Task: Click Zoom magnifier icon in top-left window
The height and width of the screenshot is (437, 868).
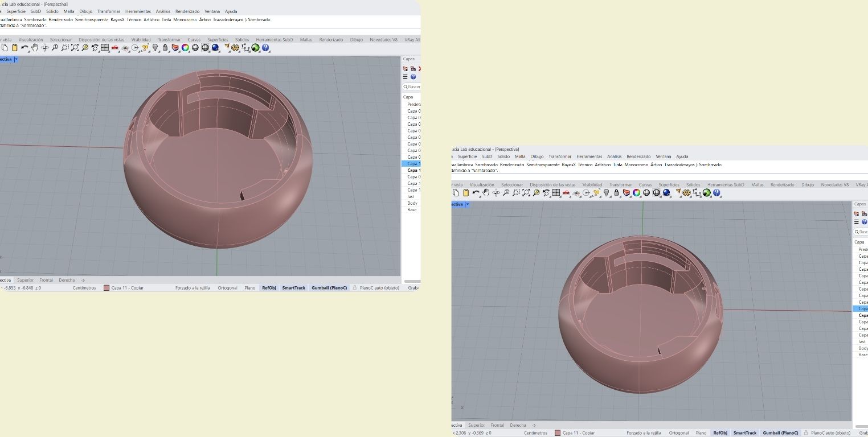Action: (55, 48)
